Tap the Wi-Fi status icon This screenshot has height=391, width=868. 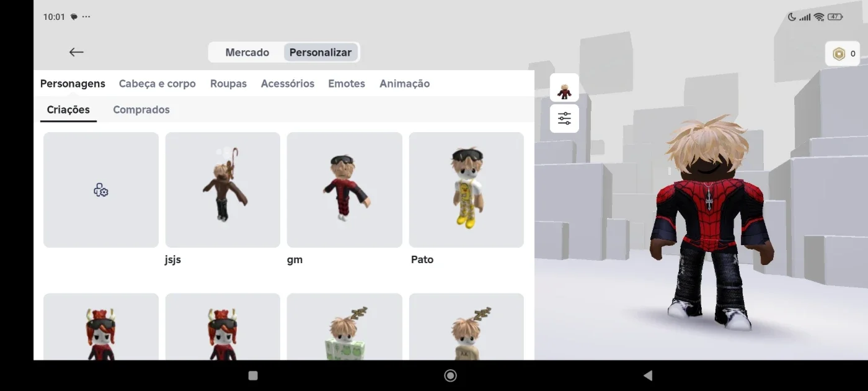[x=819, y=17]
